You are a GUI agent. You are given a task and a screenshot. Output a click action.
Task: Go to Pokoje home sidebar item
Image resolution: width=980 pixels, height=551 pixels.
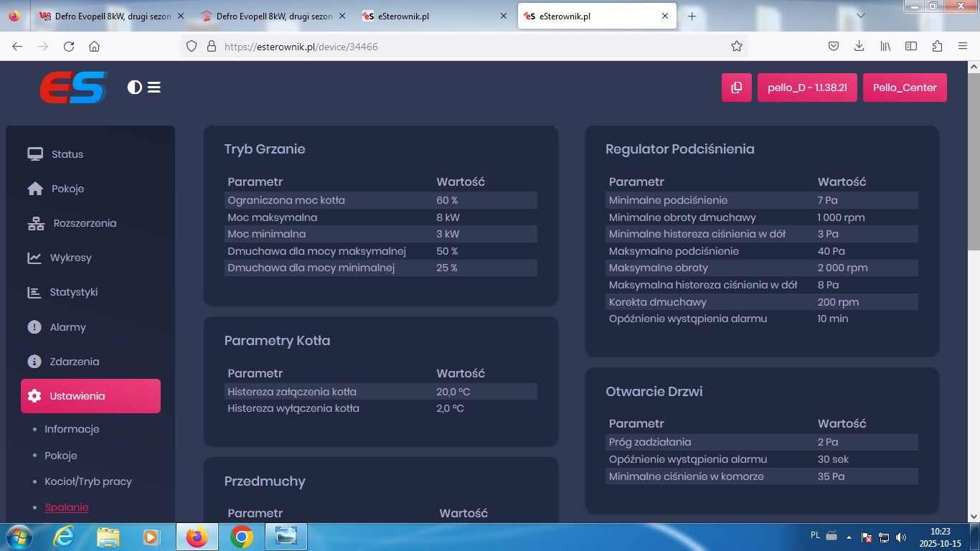click(x=67, y=189)
